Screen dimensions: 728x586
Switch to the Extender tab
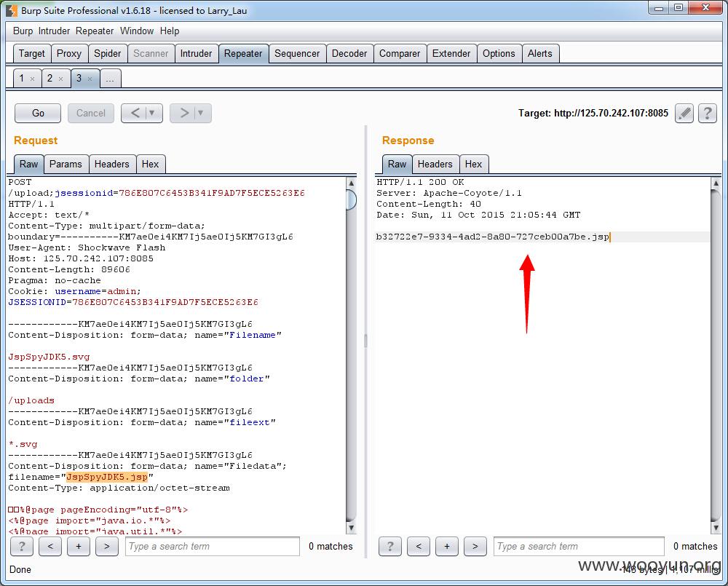tap(451, 53)
